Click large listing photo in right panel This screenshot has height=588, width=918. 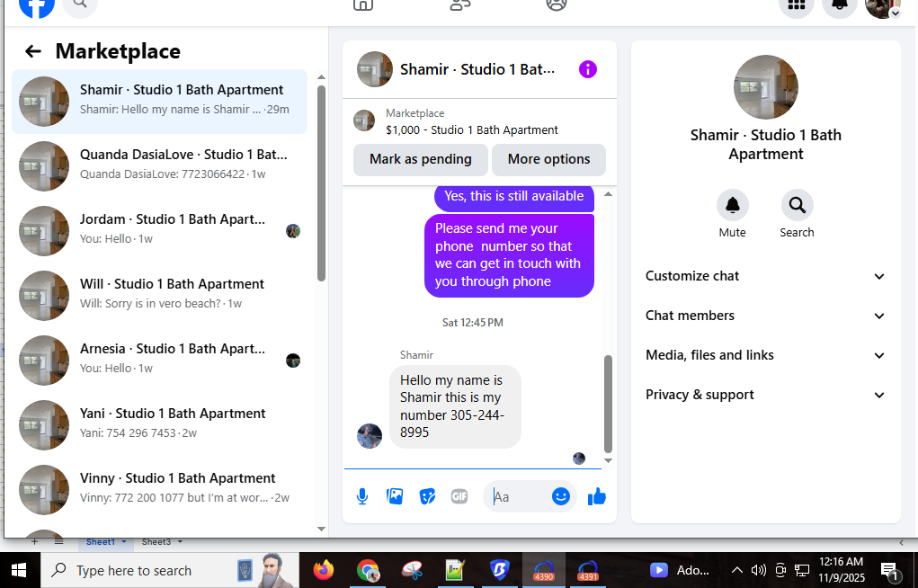765,87
